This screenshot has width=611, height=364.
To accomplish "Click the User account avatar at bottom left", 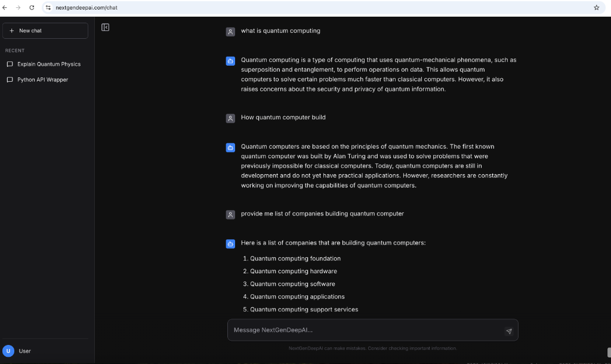I will point(10,350).
